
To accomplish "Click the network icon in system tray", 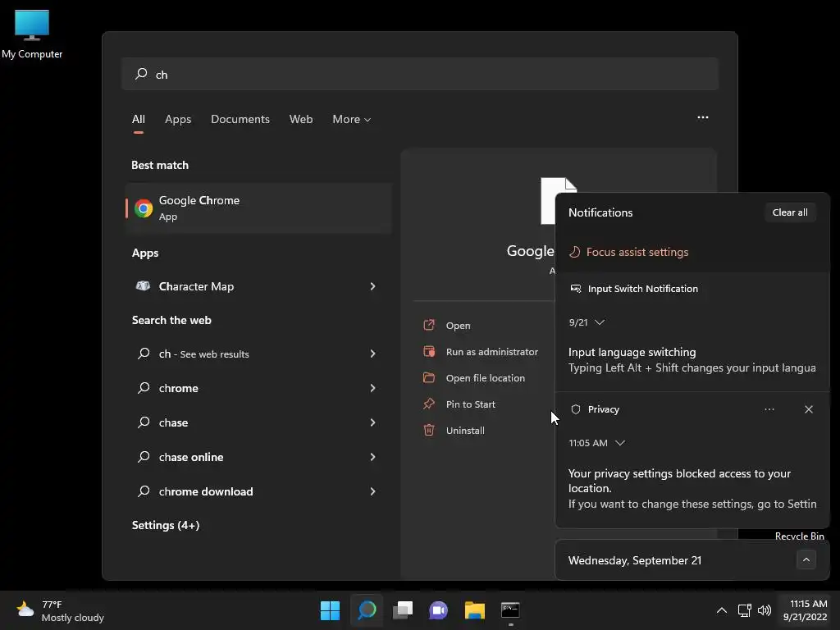I will pyautogui.click(x=745, y=610).
